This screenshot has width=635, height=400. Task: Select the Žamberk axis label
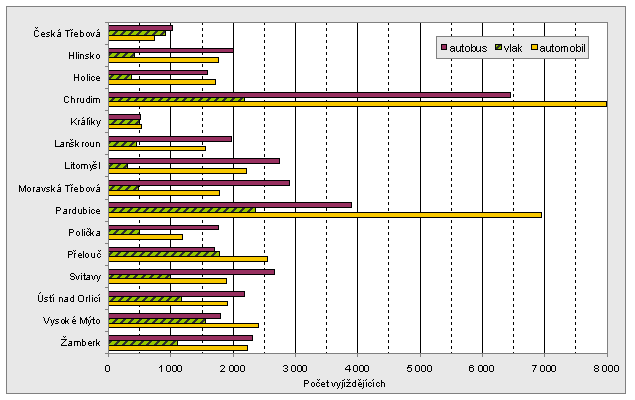(x=80, y=343)
